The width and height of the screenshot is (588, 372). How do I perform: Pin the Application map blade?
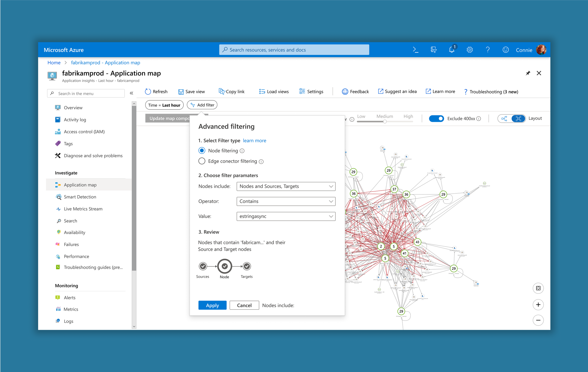tap(528, 73)
